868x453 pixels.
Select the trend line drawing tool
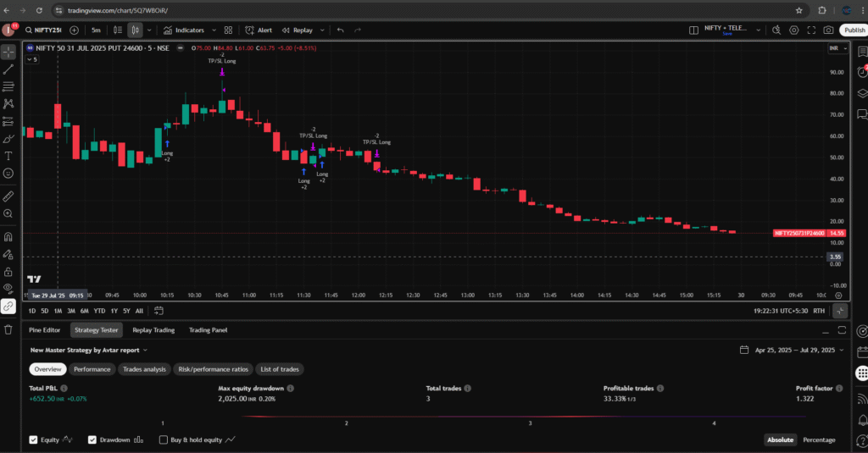click(8, 69)
